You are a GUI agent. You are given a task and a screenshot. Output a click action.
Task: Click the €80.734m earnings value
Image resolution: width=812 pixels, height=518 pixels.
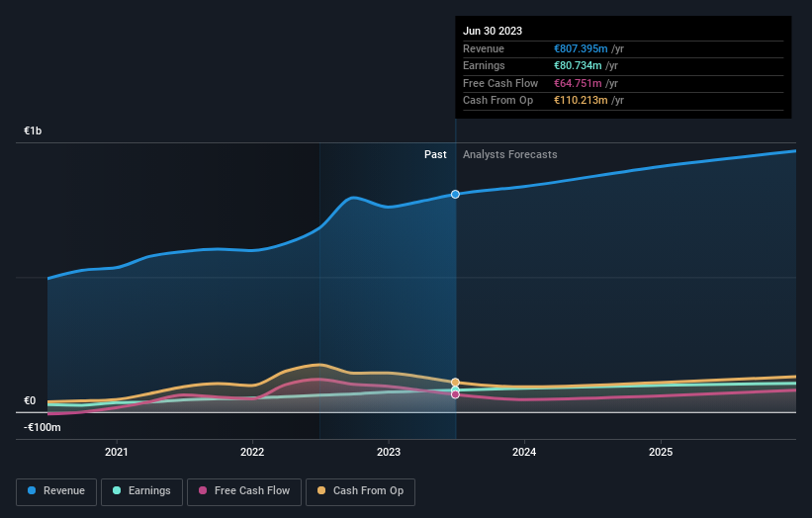[578, 65]
